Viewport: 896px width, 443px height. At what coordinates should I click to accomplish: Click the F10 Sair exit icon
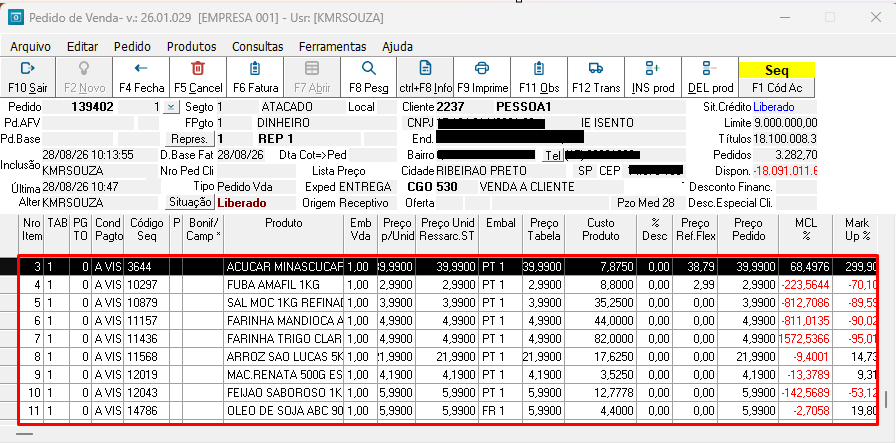[x=27, y=69]
